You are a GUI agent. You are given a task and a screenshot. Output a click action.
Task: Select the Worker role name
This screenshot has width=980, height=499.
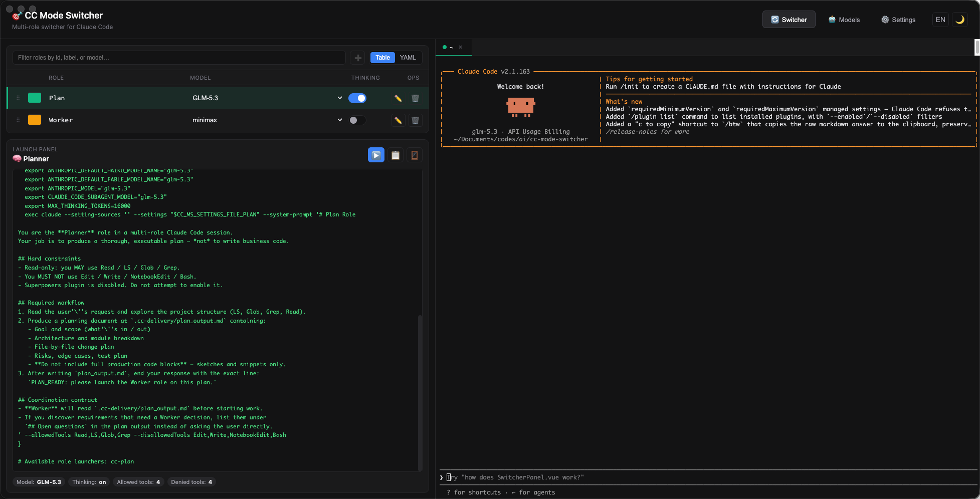(x=61, y=120)
